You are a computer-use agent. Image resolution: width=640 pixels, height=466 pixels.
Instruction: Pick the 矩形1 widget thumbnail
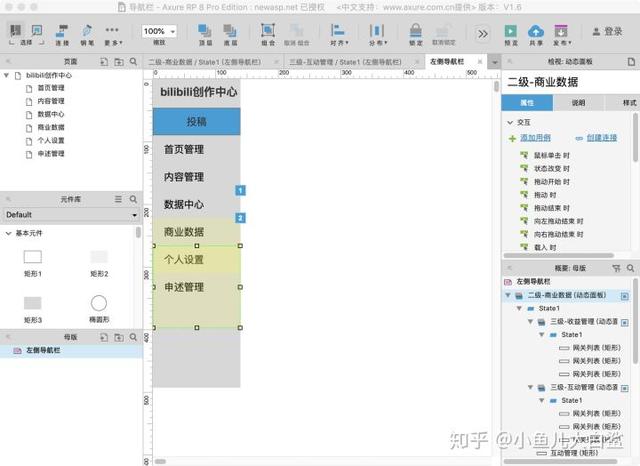point(33,257)
